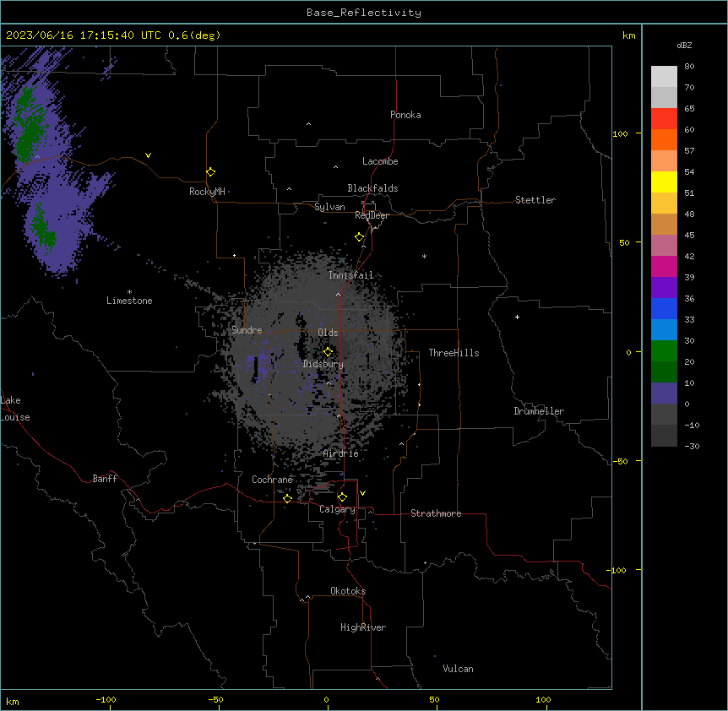Screen dimensions: 728x711
Task: Select the purple 36-39 dBZ legend swatch
Action: click(664, 288)
